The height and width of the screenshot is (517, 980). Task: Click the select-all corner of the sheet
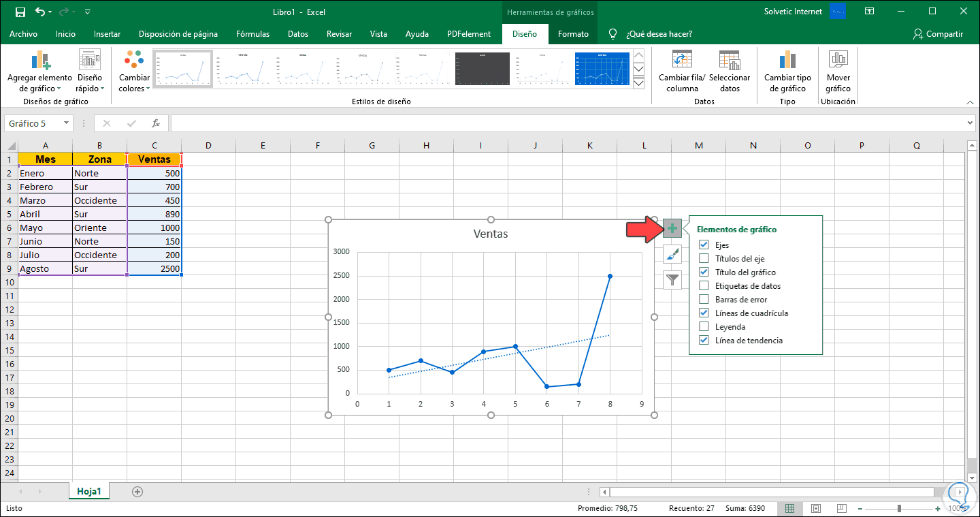9,145
